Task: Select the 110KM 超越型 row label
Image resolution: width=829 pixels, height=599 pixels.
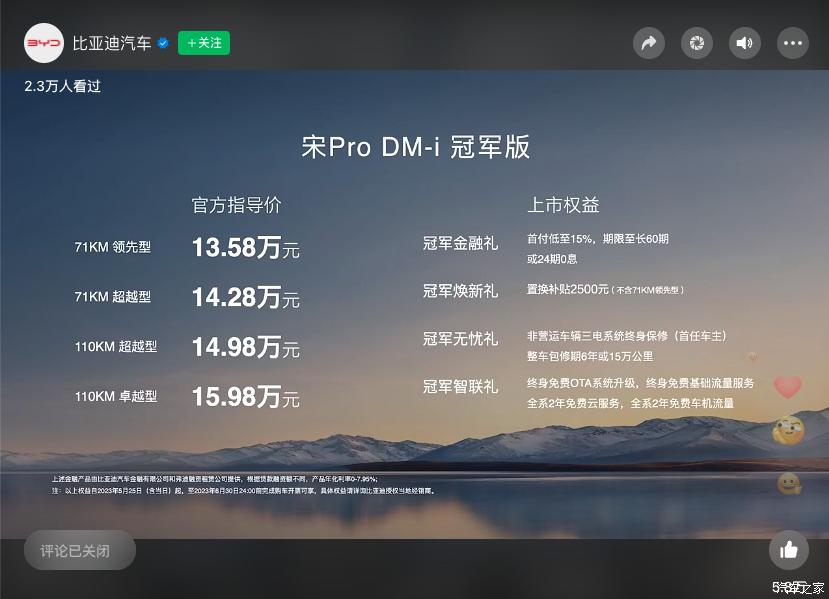Action: pyautogui.click(x=116, y=346)
